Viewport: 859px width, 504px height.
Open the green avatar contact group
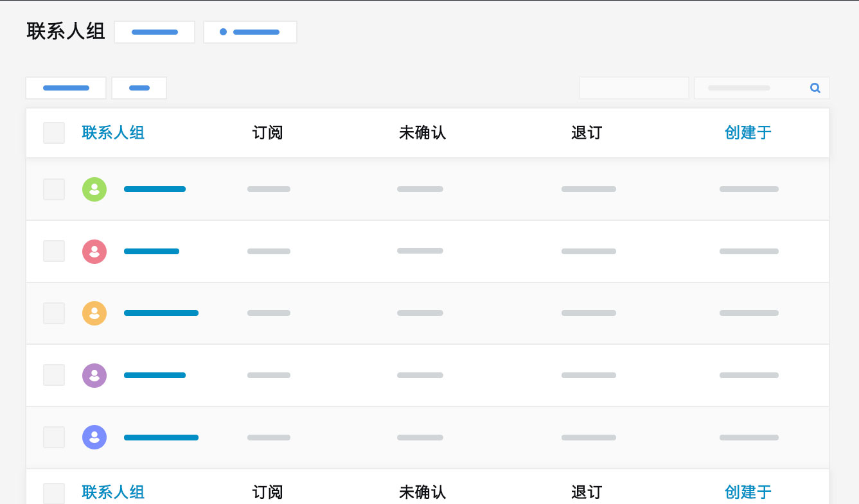94,189
